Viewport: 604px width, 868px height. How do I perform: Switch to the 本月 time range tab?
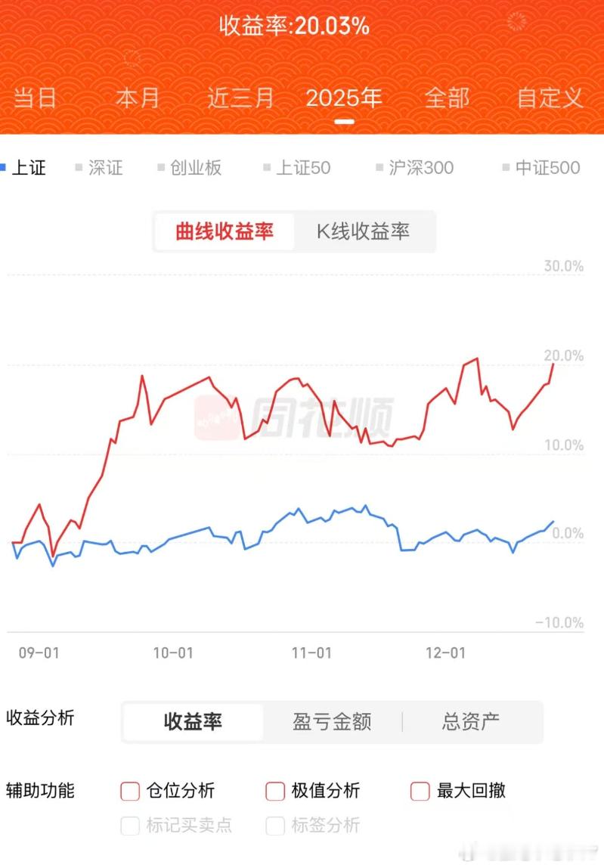[x=137, y=98]
